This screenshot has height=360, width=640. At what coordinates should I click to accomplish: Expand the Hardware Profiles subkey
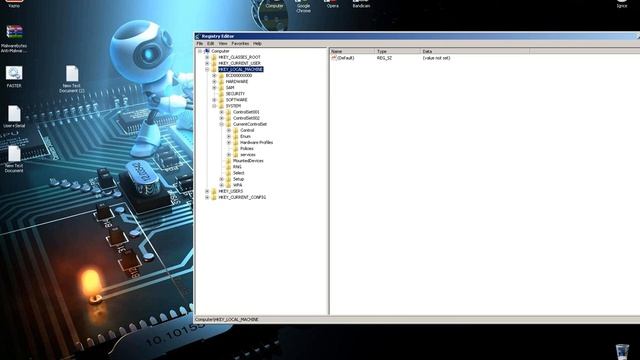click(x=229, y=142)
